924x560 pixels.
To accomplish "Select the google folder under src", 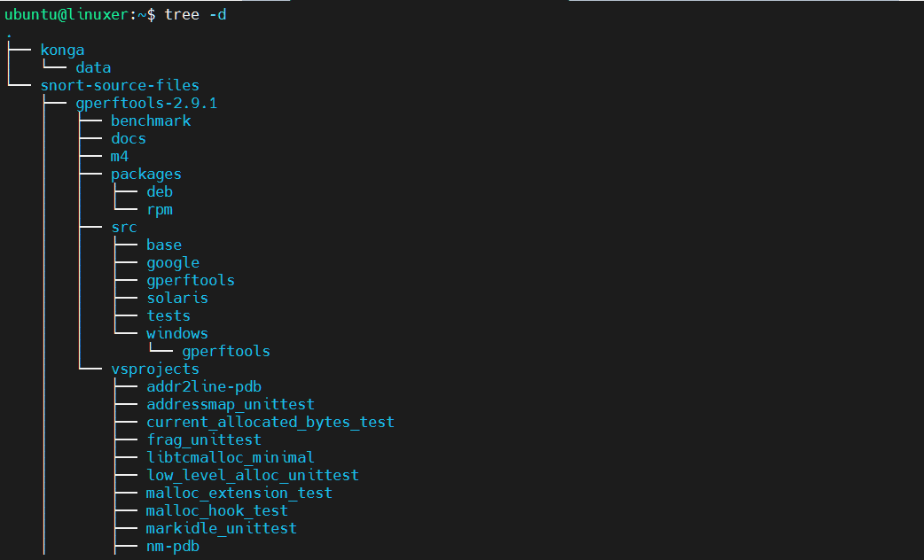I will pyautogui.click(x=173, y=263).
